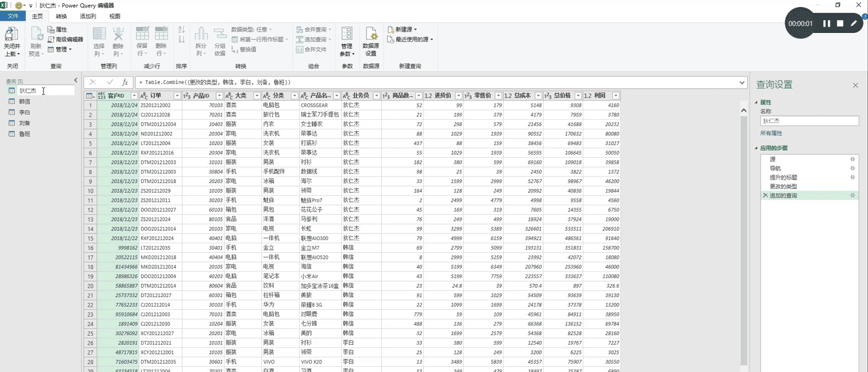Open gear settings for the 源 step
The height and width of the screenshot is (372, 868).
point(852,159)
